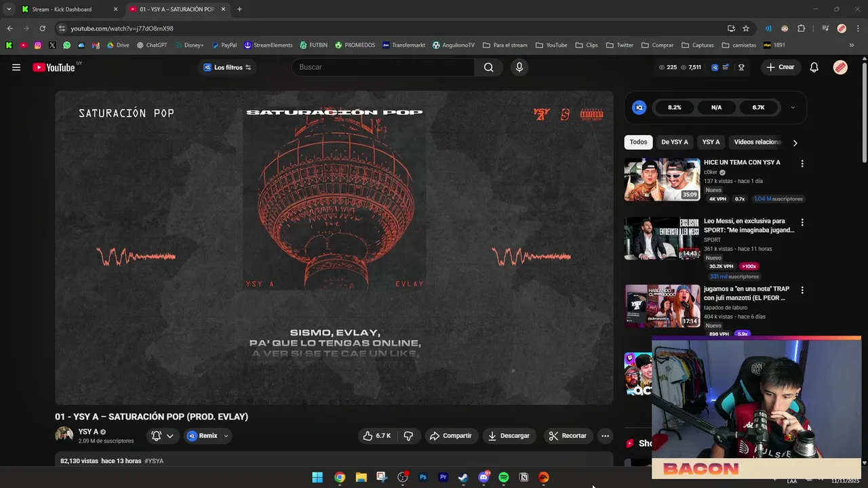868x488 pixels.
Task: Open a new Chrome tab
Action: (239, 9)
